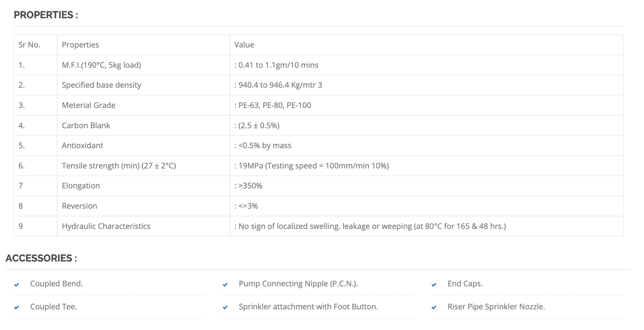644x330 pixels.
Task: Click the Properties column header cell
Action: [x=80, y=45]
